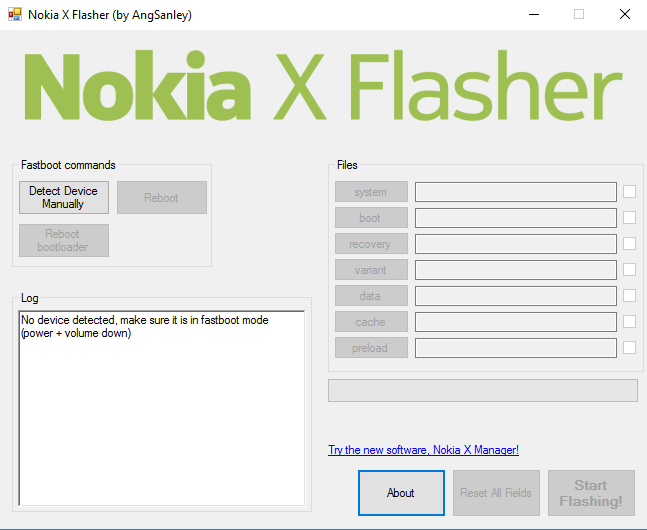647x530 pixels.
Task: Check the preload row checkbox
Action: click(629, 348)
